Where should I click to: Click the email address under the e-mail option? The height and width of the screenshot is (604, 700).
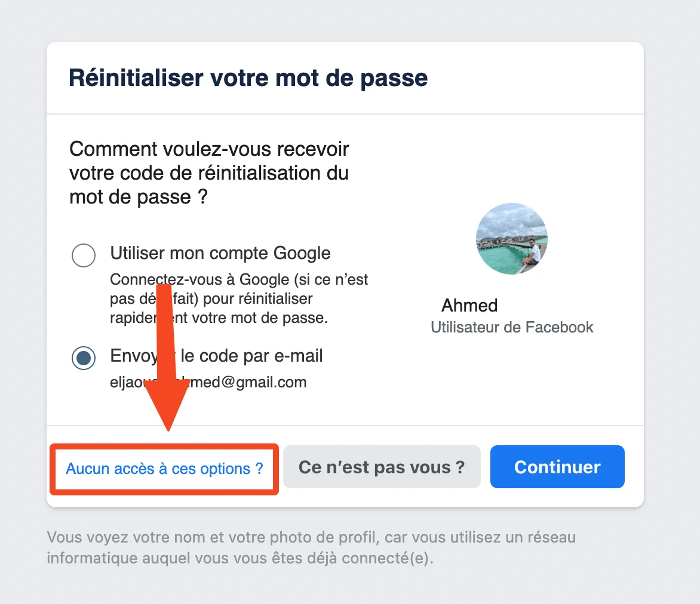[x=207, y=382]
